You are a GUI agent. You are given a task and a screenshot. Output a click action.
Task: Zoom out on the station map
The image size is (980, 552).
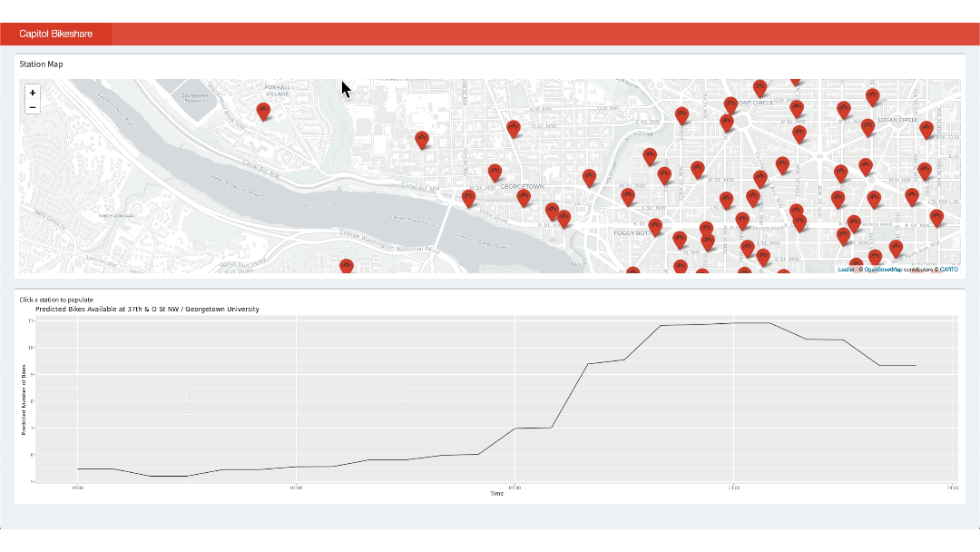(x=33, y=107)
